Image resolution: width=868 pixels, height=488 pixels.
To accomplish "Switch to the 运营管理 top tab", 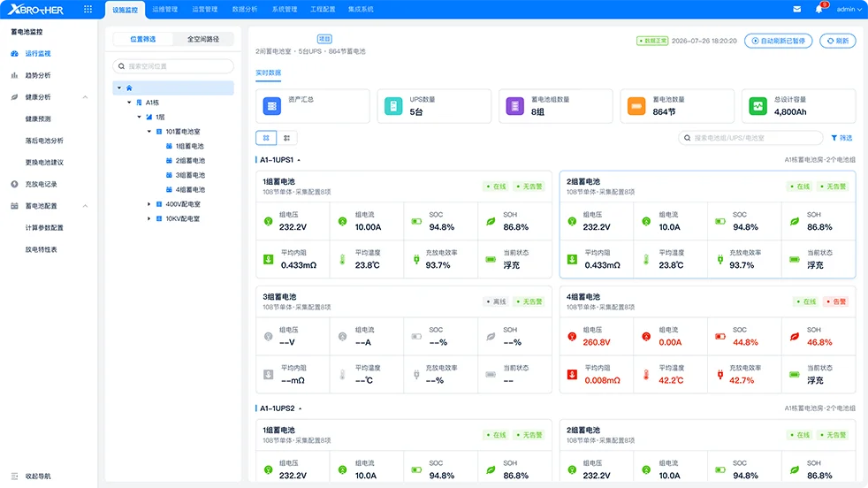I will pos(205,10).
